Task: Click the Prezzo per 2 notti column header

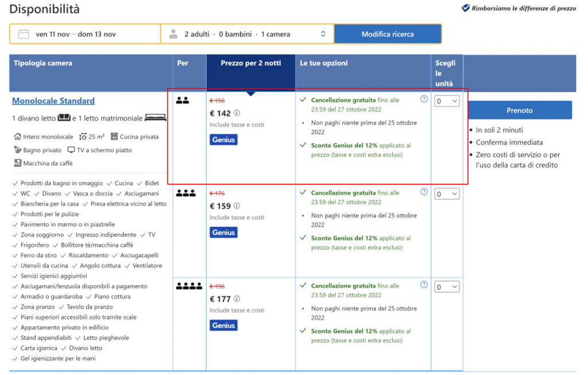Action: pyautogui.click(x=250, y=63)
